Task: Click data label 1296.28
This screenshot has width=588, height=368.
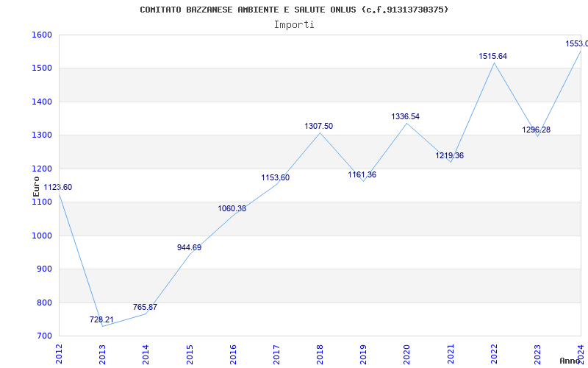Action: click(537, 130)
